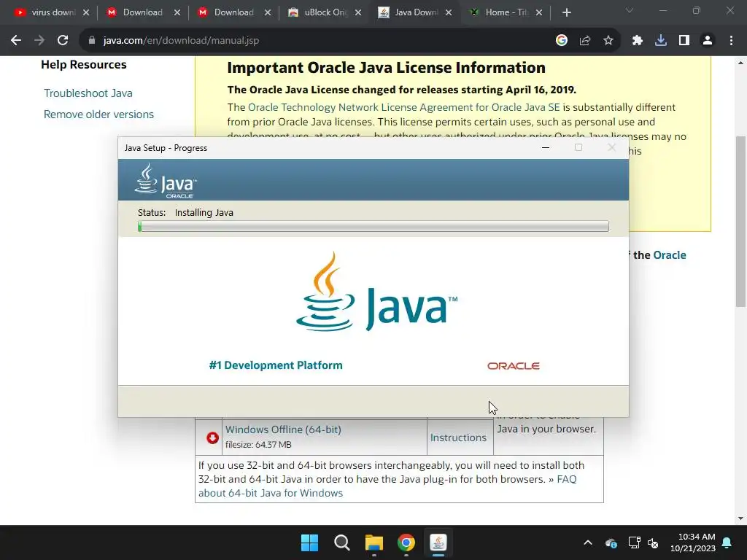Close the Home tab

[x=539, y=12]
